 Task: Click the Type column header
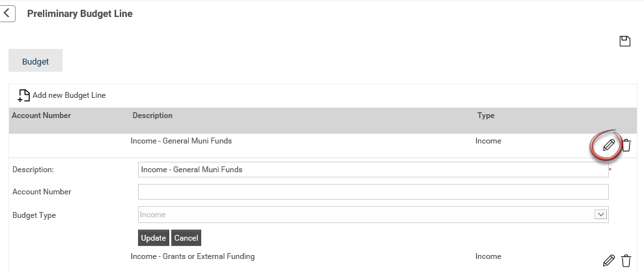486,115
